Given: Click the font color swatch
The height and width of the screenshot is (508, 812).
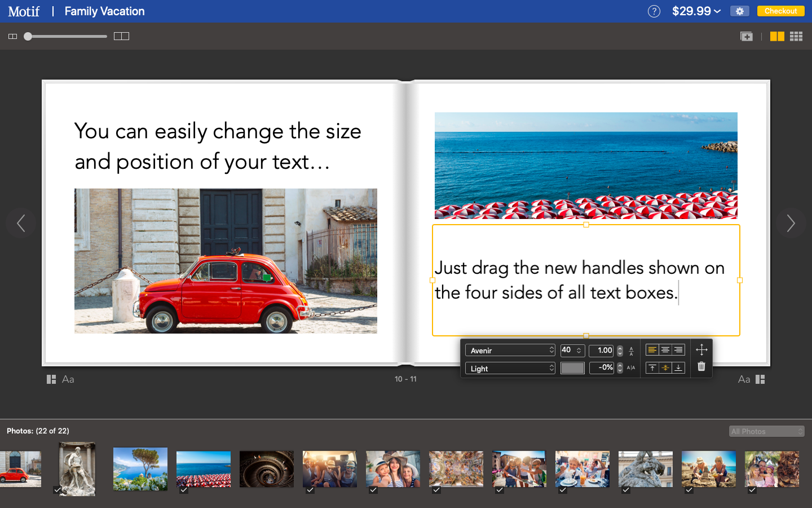Looking at the screenshot, I should coord(572,368).
